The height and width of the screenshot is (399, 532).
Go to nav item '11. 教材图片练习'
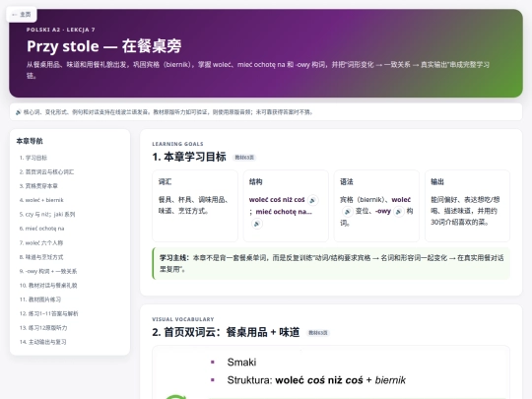[40, 299]
